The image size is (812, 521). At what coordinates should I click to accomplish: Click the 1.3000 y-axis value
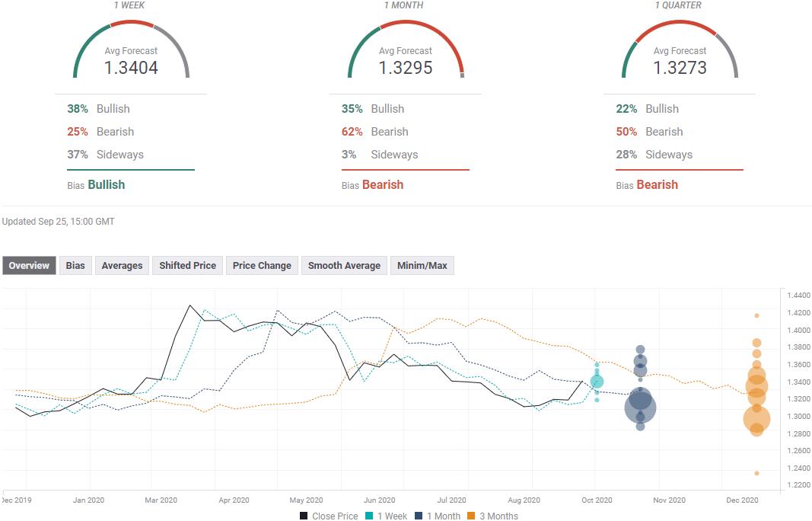coord(798,417)
